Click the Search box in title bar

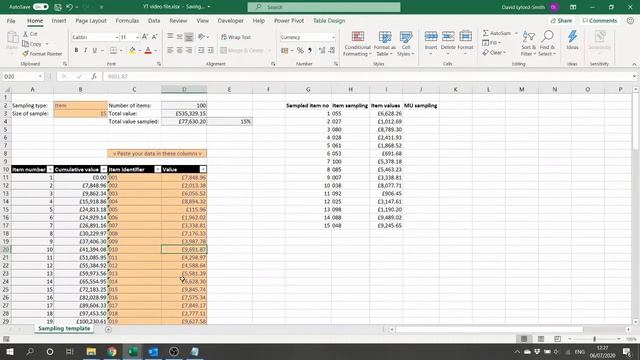click(x=324, y=7)
